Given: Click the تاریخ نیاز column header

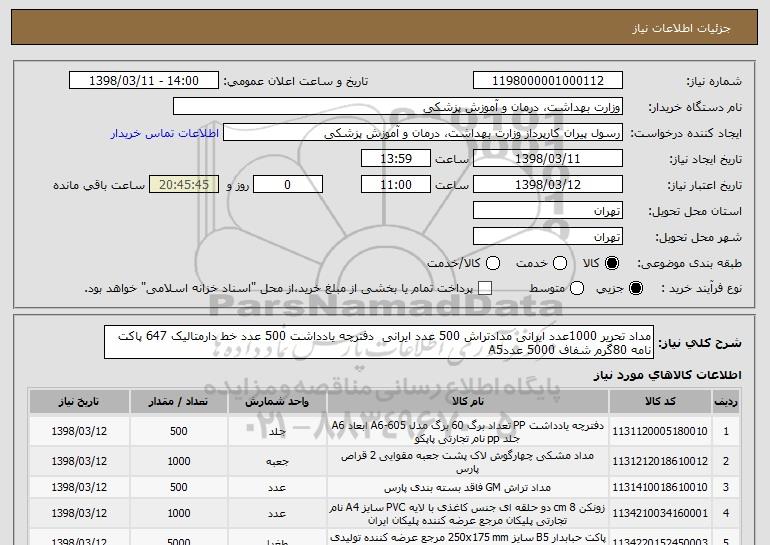Looking at the screenshot, I should [x=79, y=402].
